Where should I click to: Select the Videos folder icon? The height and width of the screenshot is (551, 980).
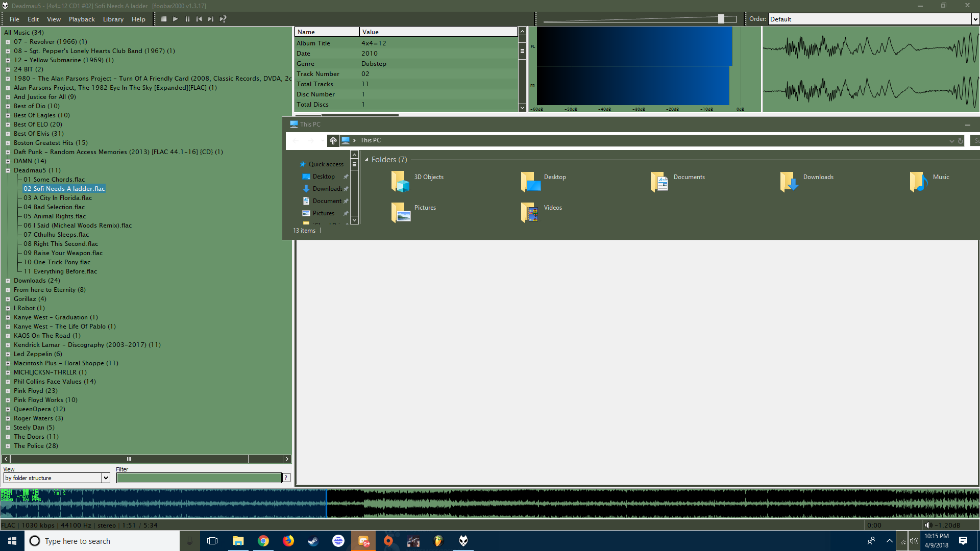pyautogui.click(x=530, y=212)
